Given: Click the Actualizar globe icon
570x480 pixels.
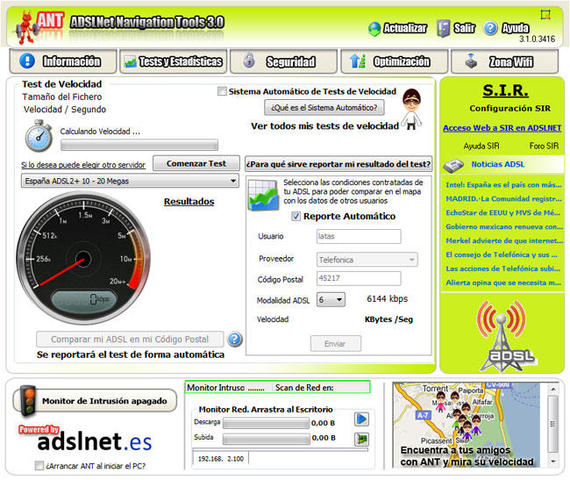Looking at the screenshot, I should point(374,29).
